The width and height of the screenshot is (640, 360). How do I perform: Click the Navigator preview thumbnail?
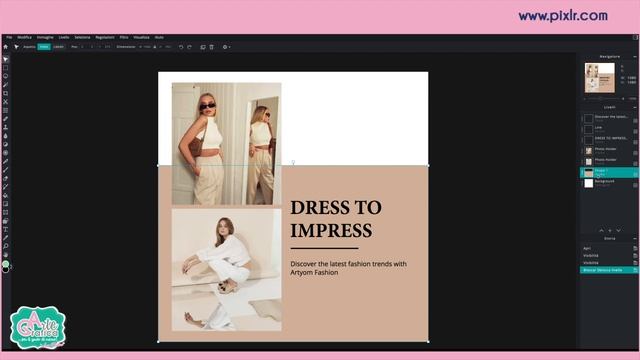point(600,78)
